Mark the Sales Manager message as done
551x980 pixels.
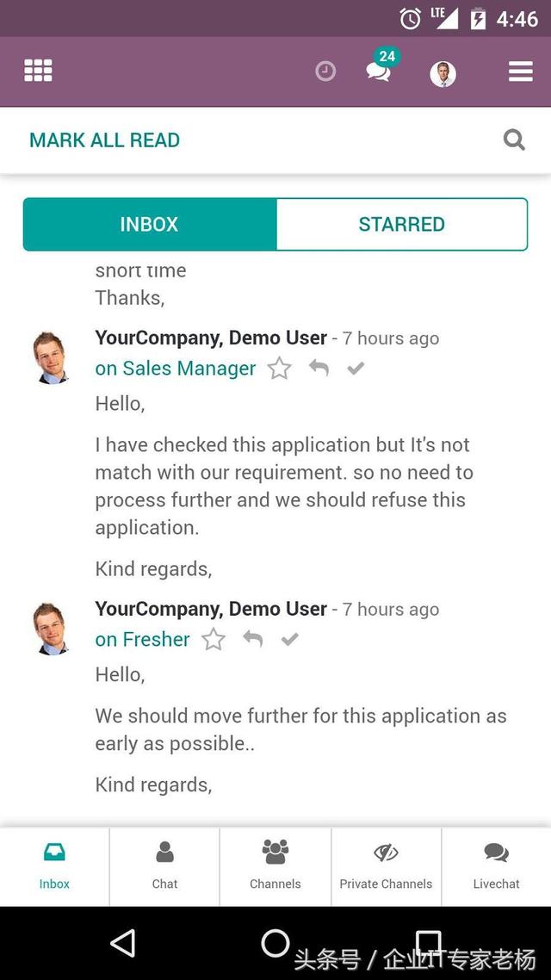[x=356, y=368]
